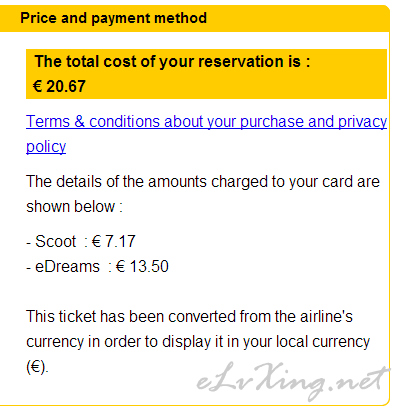Click the word 'Scoot'
The width and height of the screenshot is (401, 414).
[x=56, y=241]
